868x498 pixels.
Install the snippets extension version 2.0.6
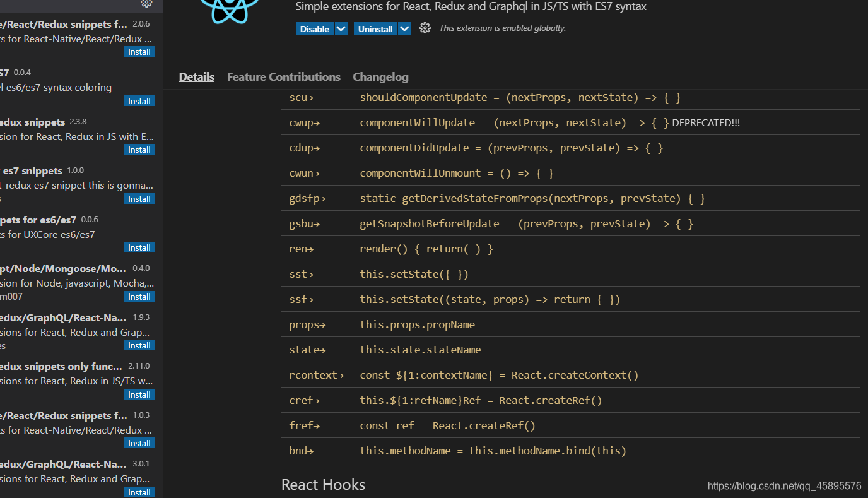(139, 52)
